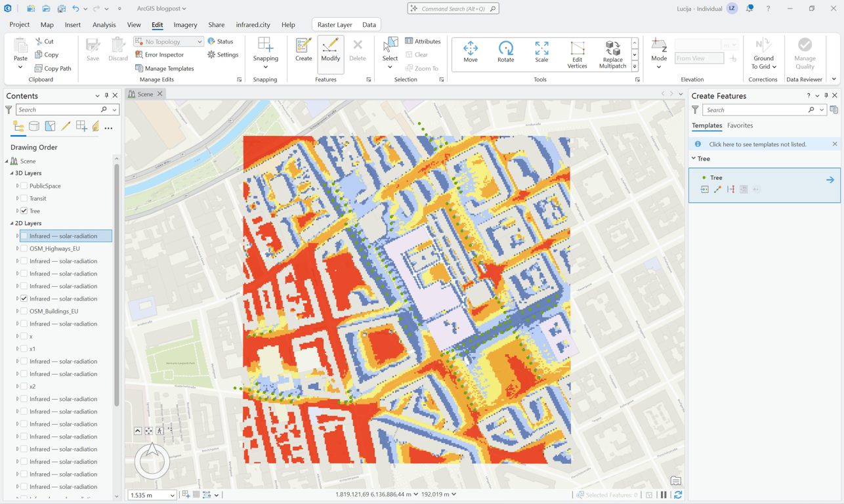This screenshot has height=504, width=844.
Task: Check the OSM_Buildings_EU layer checkbox
Action: point(24,311)
